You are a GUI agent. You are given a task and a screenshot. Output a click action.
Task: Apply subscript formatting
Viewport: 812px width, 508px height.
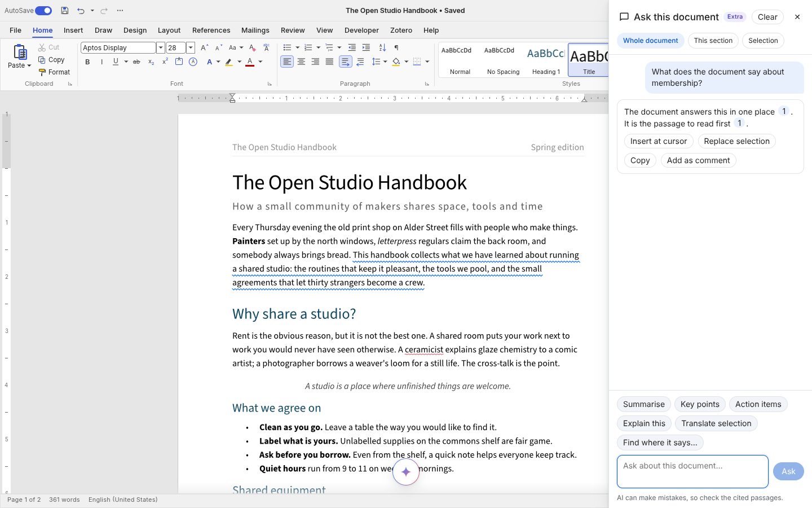click(x=151, y=62)
